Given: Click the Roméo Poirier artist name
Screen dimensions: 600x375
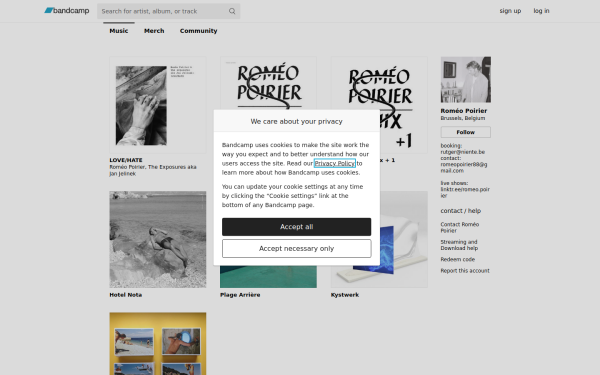Looking at the screenshot, I should click(464, 111).
